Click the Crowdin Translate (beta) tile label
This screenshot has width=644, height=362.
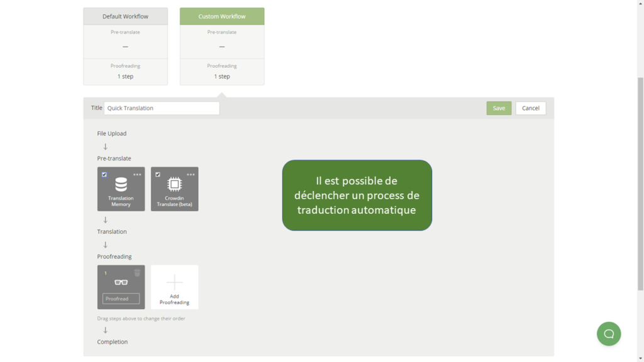(175, 201)
